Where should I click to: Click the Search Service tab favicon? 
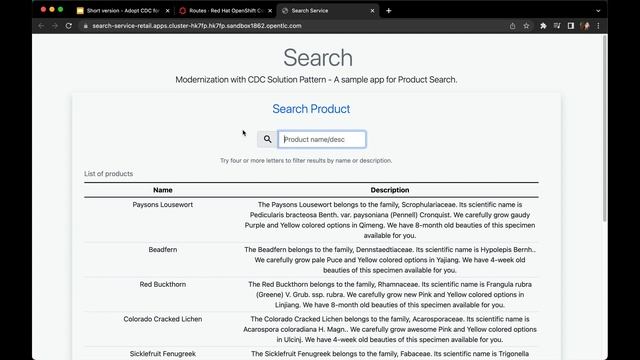(x=285, y=11)
